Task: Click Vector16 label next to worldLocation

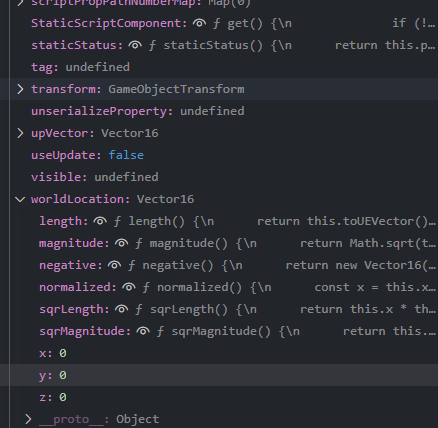Action: (x=165, y=199)
